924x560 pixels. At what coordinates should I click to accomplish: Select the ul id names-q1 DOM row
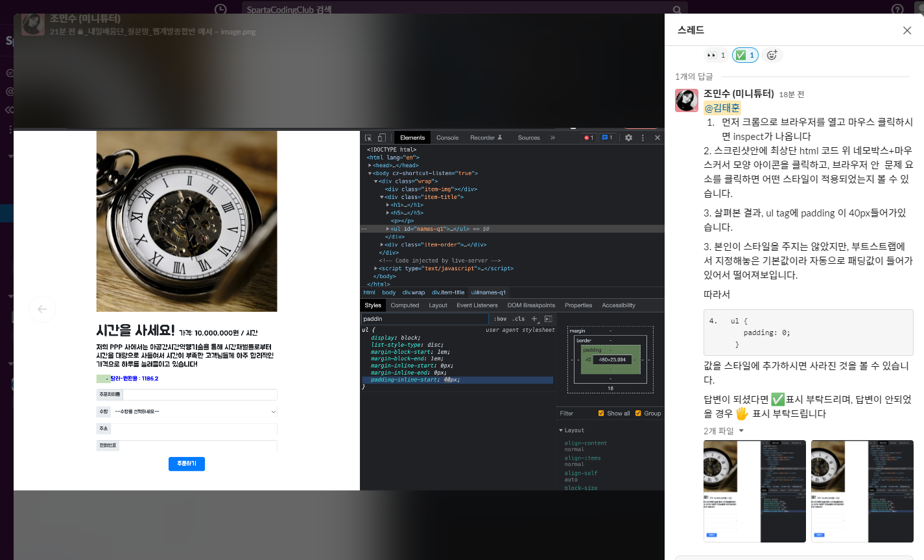(512, 229)
